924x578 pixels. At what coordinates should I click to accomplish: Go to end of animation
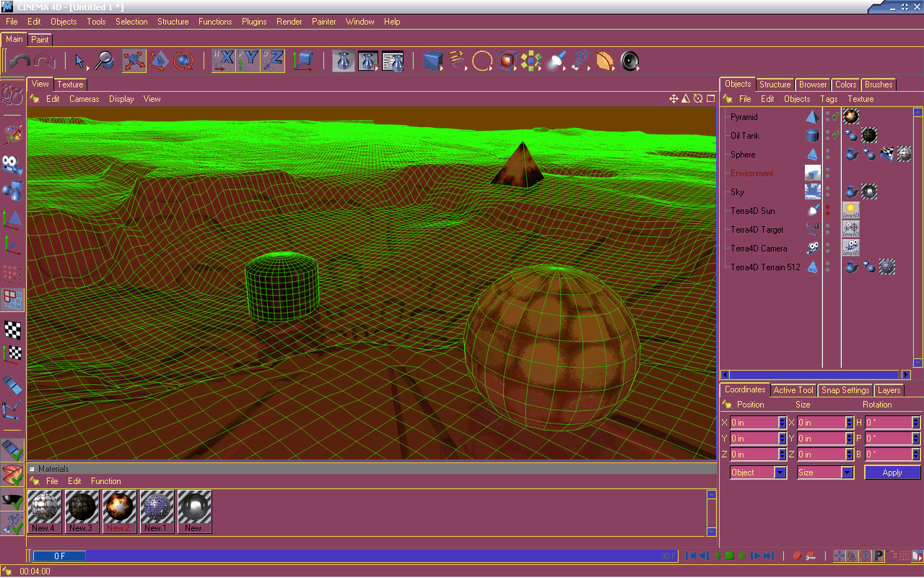769,556
